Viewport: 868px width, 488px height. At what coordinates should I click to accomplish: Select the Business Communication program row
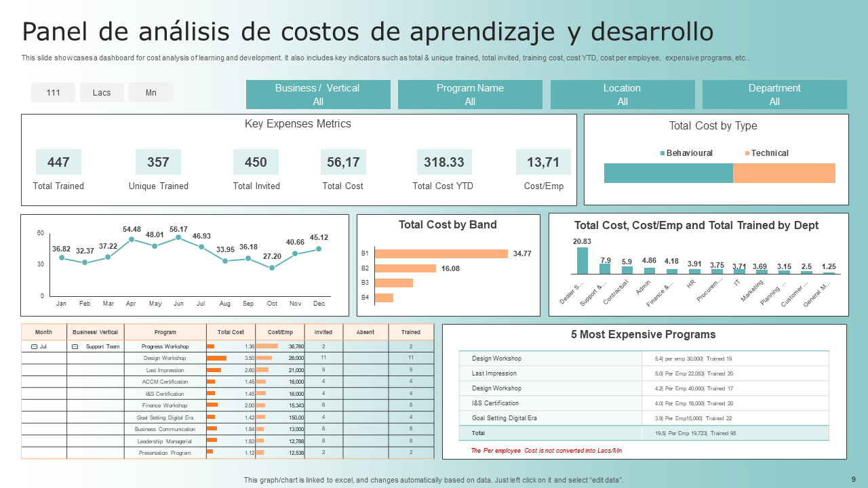coord(227,429)
